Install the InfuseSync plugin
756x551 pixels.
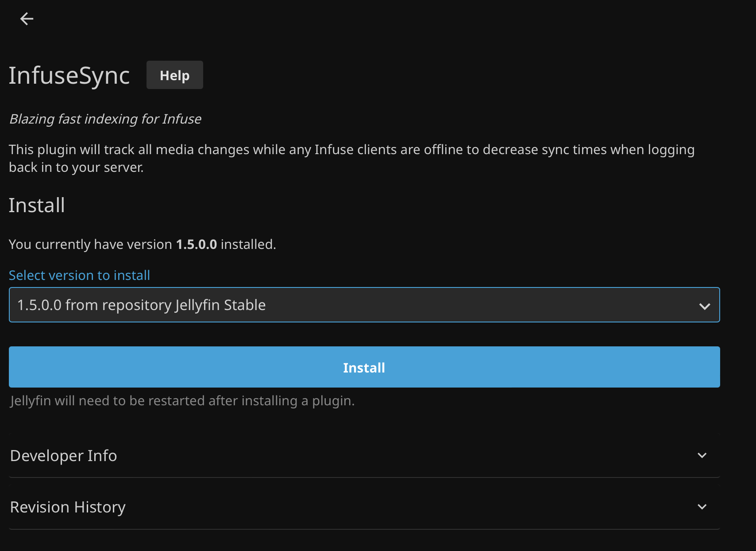pyautogui.click(x=364, y=367)
